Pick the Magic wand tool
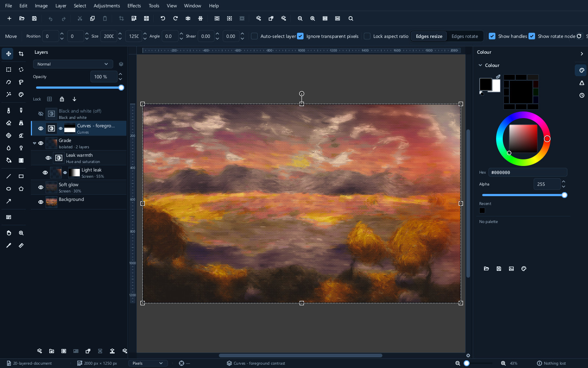Image resolution: width=588 pixels, height=368 pixels. pyautogui.click(x=8, y=95)
